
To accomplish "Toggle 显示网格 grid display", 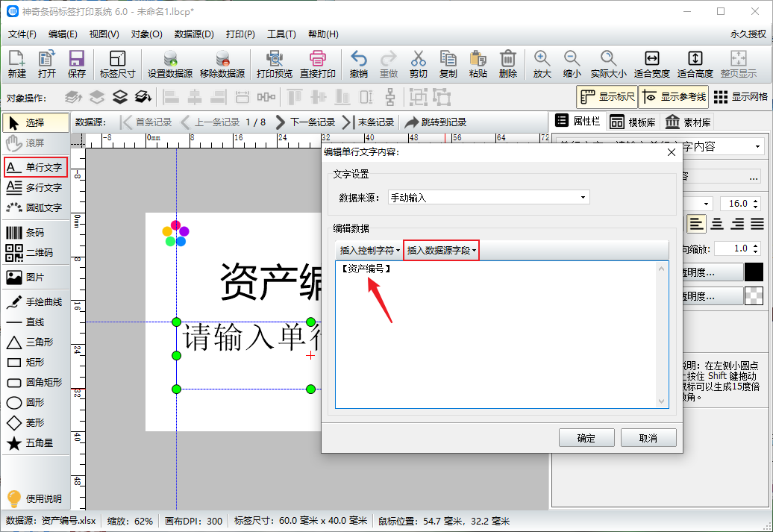I will tap(740, 97).
